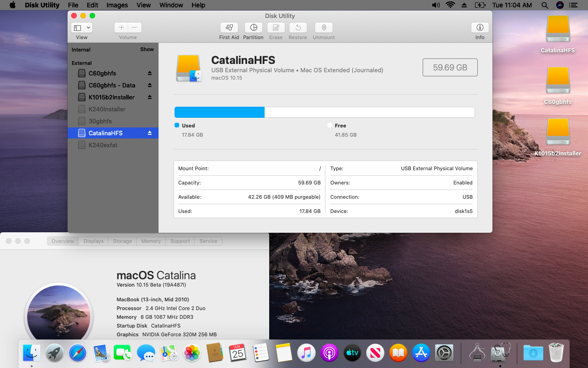Image resolution: width=588 pixels, height=368 pixels.
Task: Switch to Memory tab in About This Mac
Action: [151, 241]
